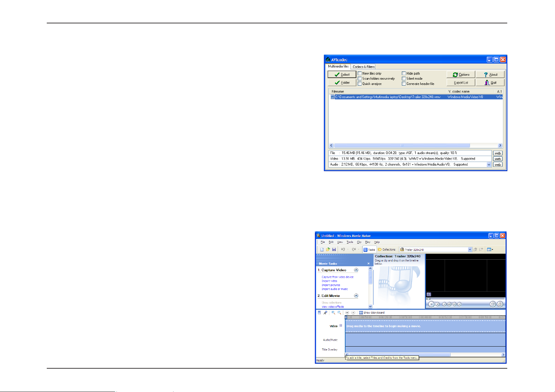Open the Tools menu in Movie Maker
Image resolution: width=555 pixels, height=392 pixels.
click(350, 242)
